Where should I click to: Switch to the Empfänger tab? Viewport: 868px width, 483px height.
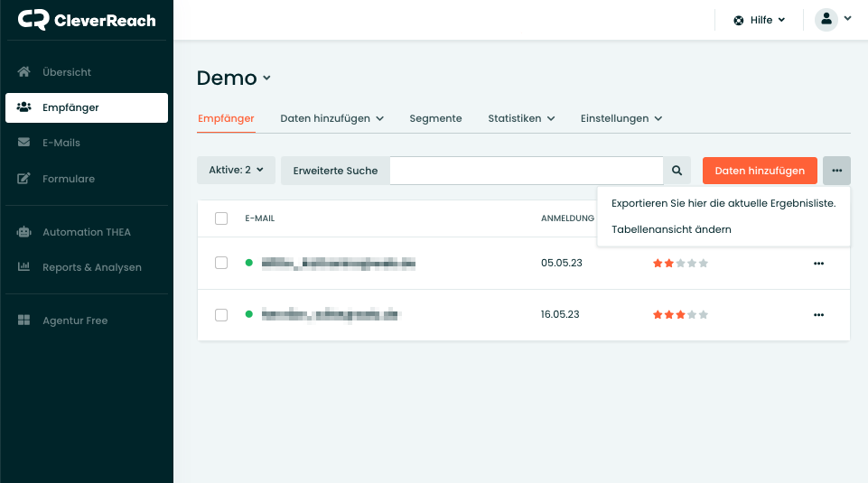(226, 118)
